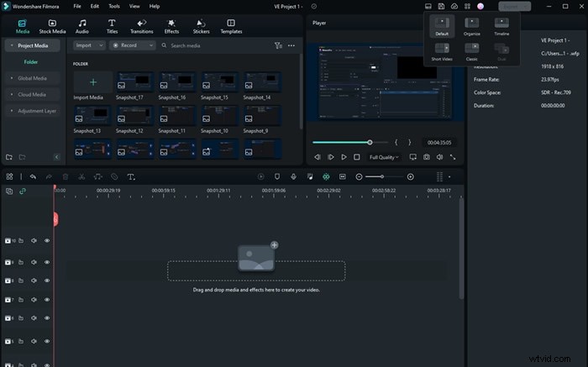Toggle the timeline link icon
Screen dimensions: 588x367
tap(23, 191)
